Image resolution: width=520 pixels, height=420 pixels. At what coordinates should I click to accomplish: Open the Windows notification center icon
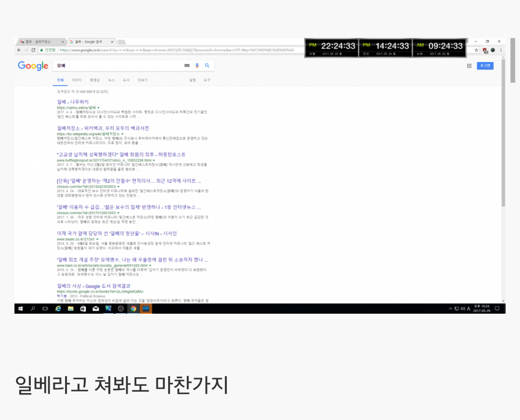point(497,308)
